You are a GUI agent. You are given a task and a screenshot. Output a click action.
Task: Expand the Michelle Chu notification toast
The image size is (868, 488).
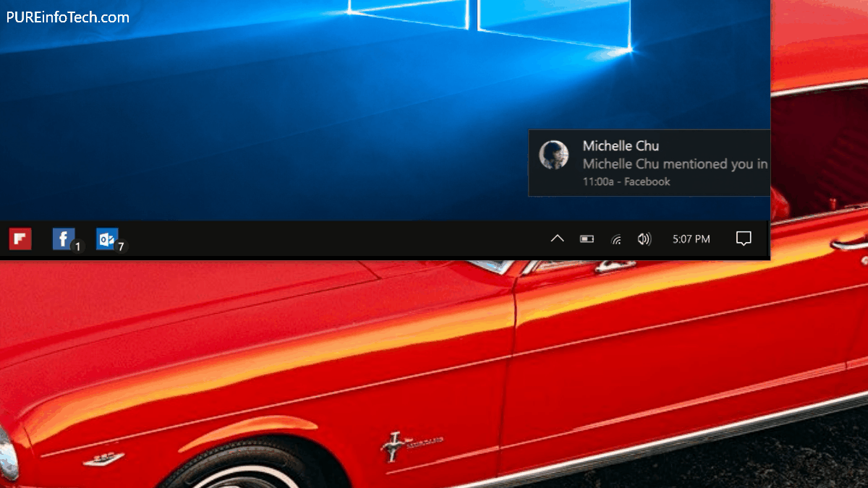coord(651,163)
